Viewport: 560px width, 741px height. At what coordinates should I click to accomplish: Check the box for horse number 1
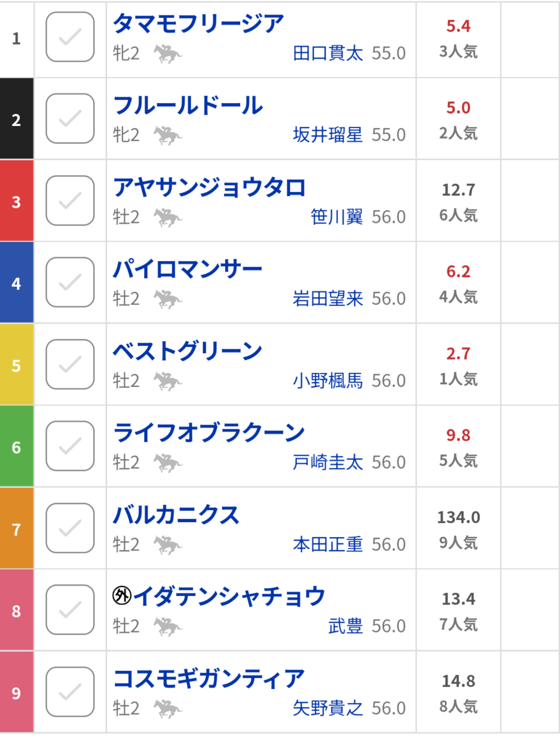pos(70,37)
